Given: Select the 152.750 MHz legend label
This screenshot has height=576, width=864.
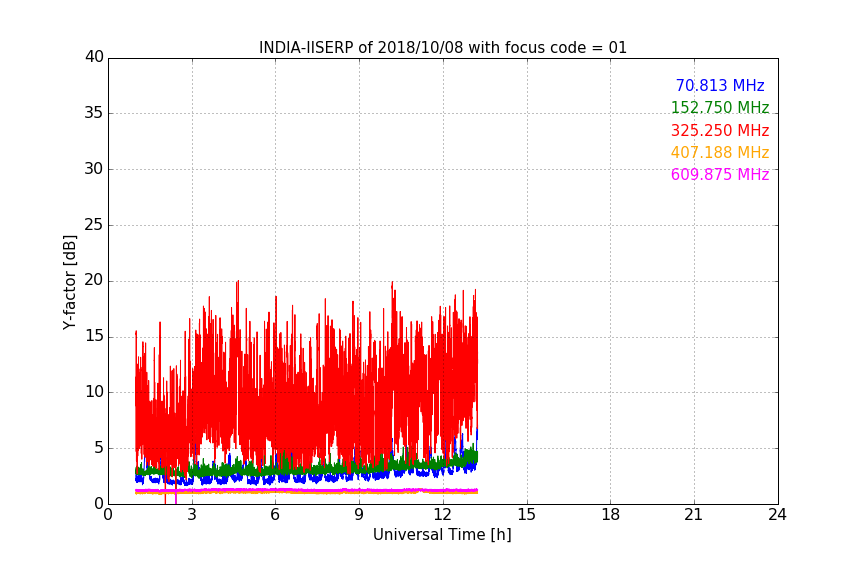Looking at the screenshot, I should click(x=720, y=107).
